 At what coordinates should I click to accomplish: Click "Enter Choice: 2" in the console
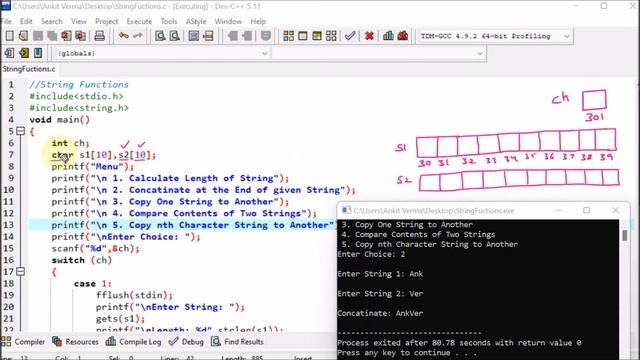(371, 254)
